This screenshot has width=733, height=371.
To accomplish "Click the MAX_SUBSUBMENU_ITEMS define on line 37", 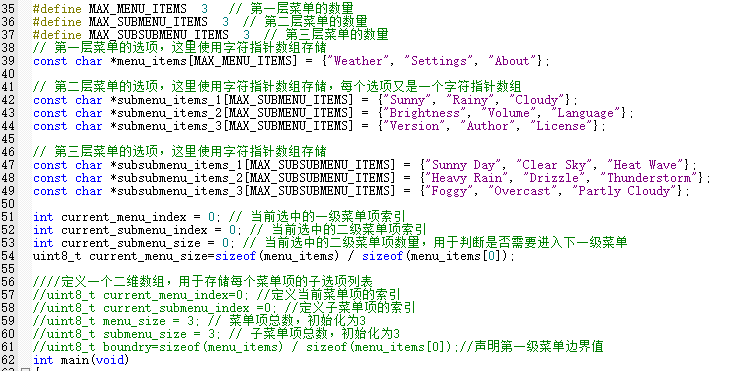I will click(x=158, y=35).
